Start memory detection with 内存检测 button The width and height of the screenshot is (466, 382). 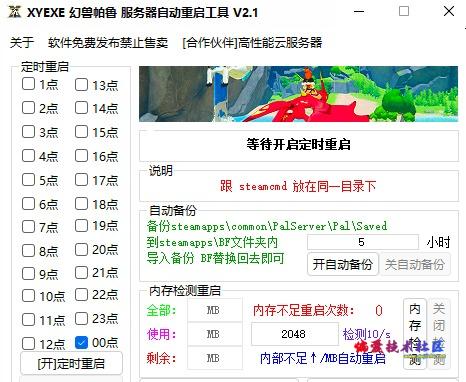pos(415,334)
